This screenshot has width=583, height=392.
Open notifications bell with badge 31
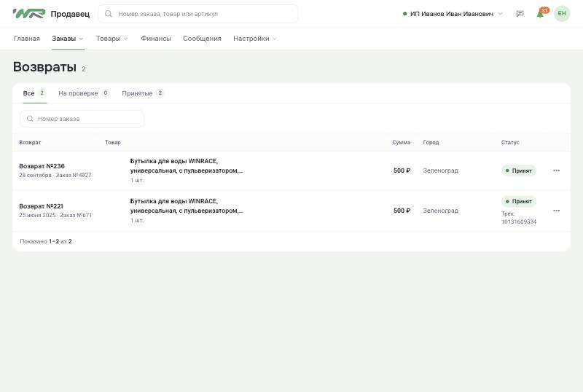[541, 13]
